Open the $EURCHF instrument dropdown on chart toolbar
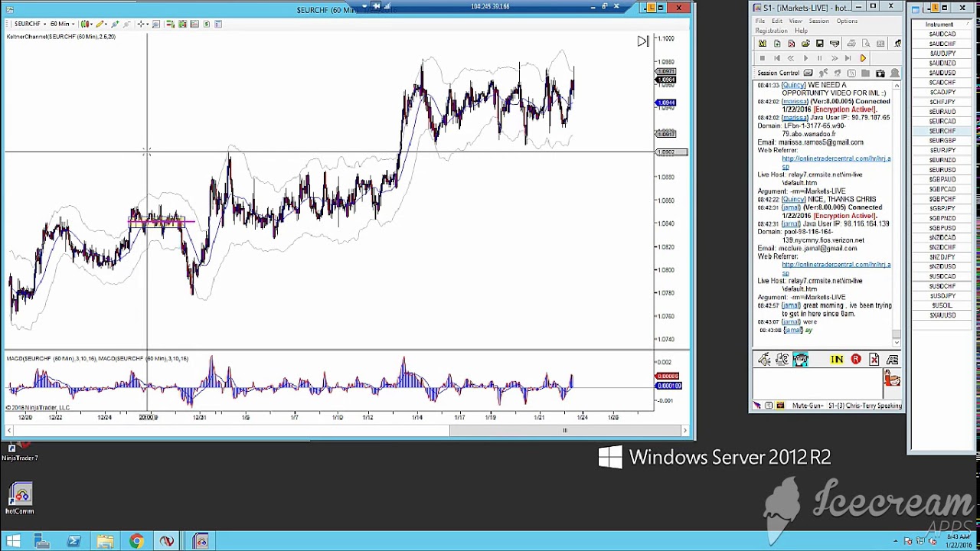 tap(31, 24)
